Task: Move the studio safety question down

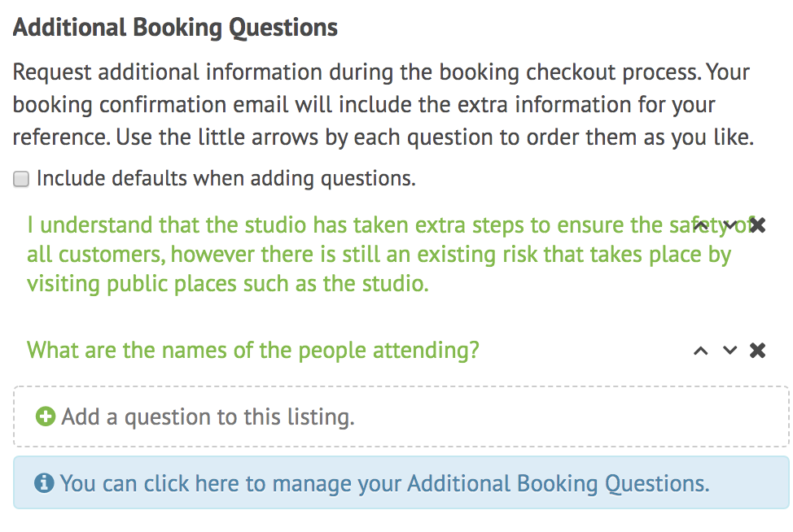Action: [x=729, y=225]
